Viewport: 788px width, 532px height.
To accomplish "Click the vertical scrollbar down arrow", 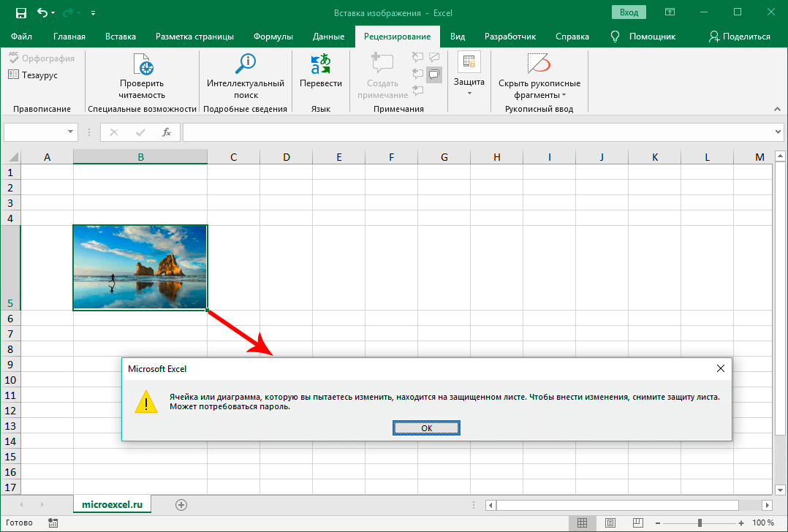I will pyautogui.click(x=780, y=490).
